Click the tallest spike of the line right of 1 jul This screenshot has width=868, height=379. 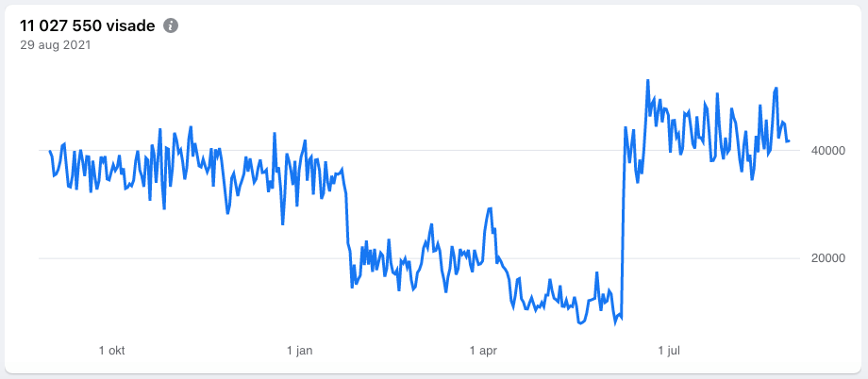click(776, 89)
